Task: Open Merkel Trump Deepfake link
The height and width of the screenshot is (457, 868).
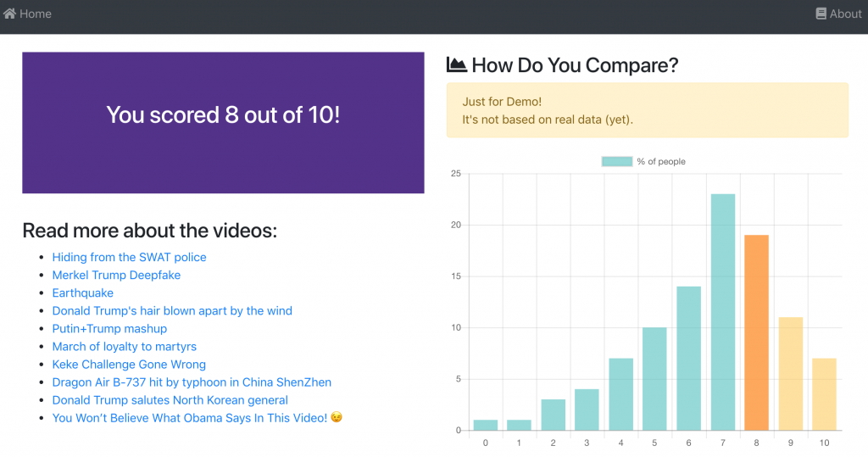Action: [116, 275]
